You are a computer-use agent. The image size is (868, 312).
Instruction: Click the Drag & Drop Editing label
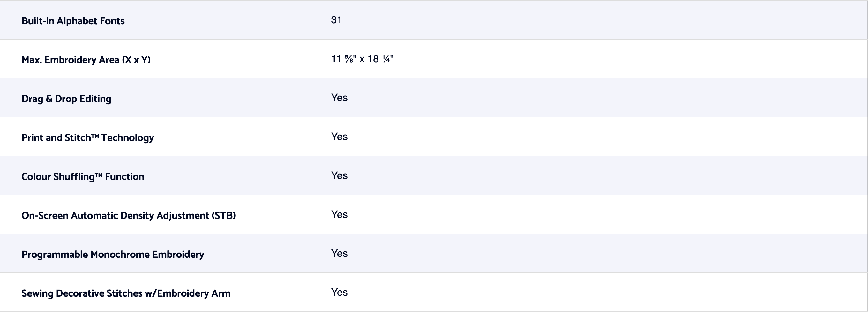(x=66, y=99)
